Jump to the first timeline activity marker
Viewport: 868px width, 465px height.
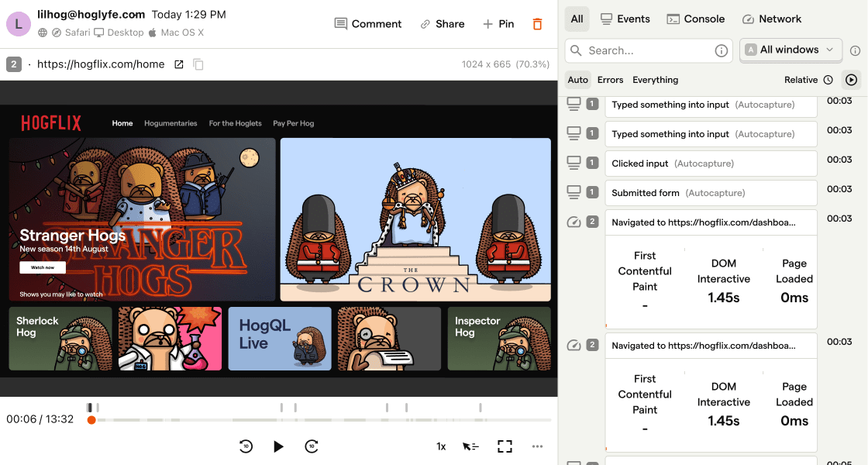[x=90, y=408]
